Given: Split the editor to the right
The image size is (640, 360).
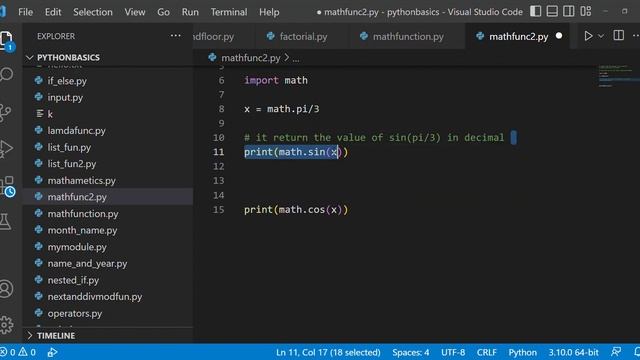Looking at the screenshot, I should tap(618, 36).
